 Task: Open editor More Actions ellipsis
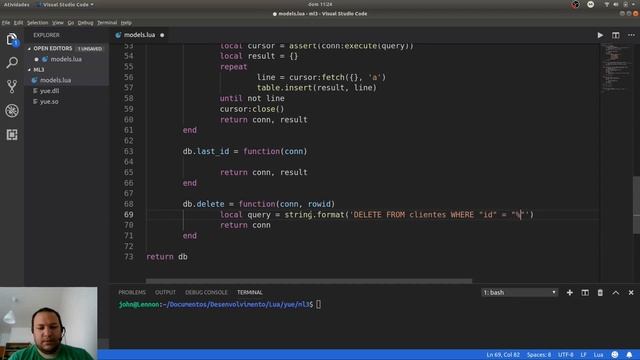pyautogui.click(x=631, y=35)
